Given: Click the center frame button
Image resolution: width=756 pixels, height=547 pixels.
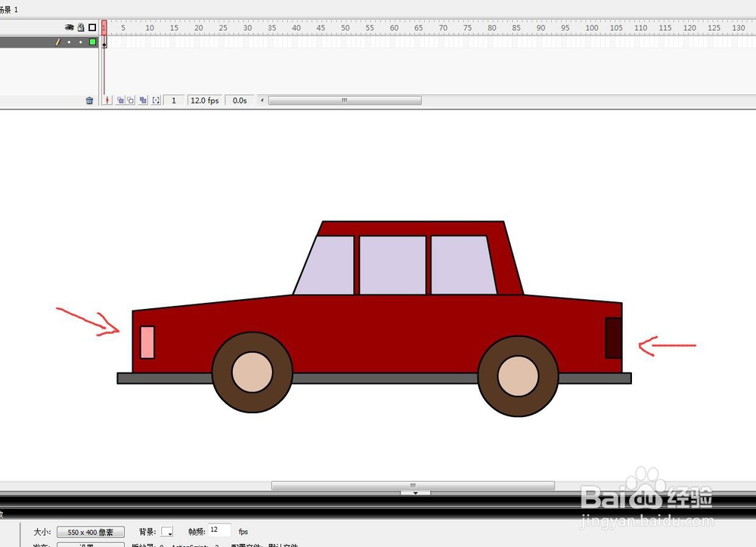Looking at the screenshot, I should coord(107,100).
